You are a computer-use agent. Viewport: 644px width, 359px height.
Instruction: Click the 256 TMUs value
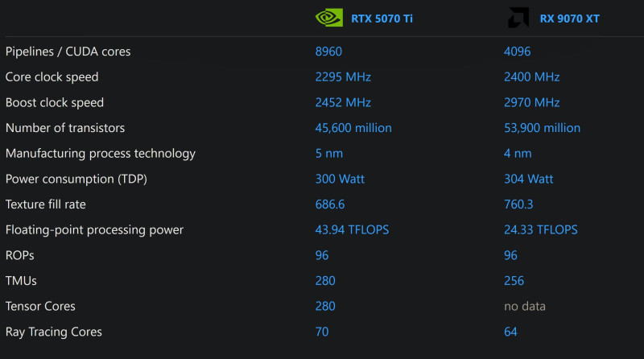[514, 281]
